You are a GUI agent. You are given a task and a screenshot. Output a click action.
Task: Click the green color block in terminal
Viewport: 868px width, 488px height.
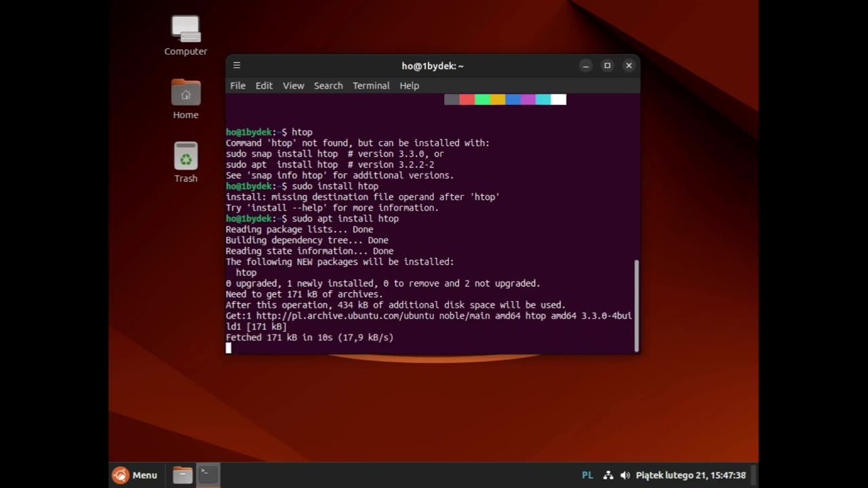482,100
